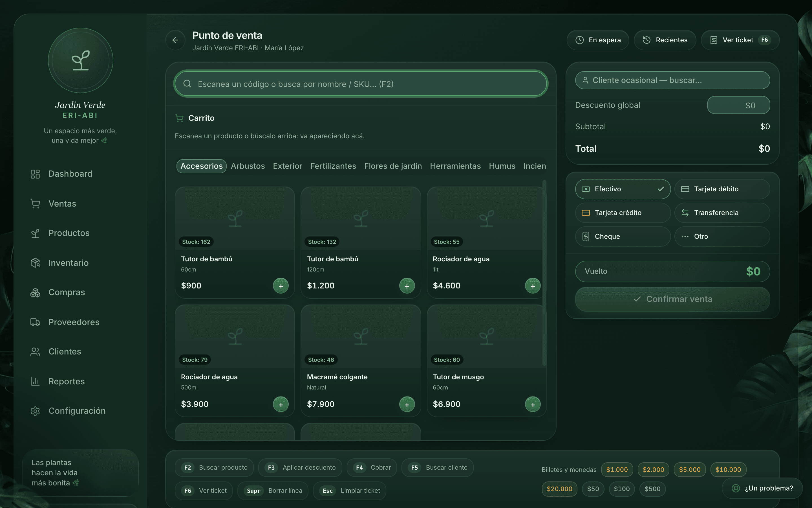Screen dimensions: 812x508
Task: Switch to the Arbustos category tab
Action: [248, 166]
